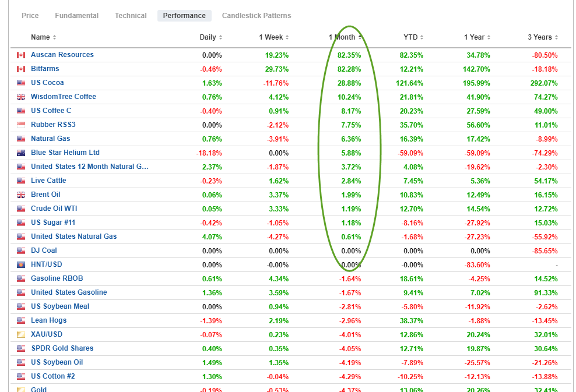Open the Natural Gas link
Viewport: 576px width, 392px height.
tap(50, 139)
